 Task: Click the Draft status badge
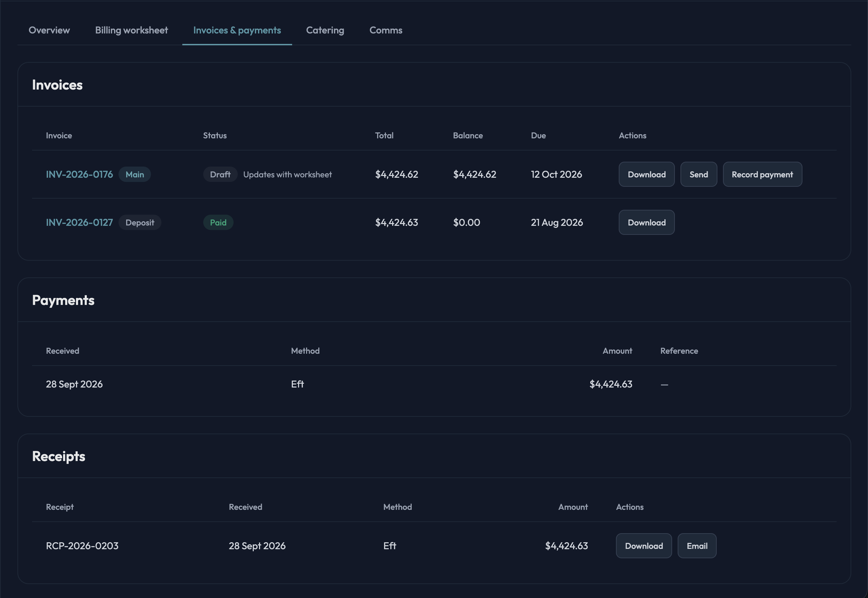pyautogui.click(x=220, y=174)
